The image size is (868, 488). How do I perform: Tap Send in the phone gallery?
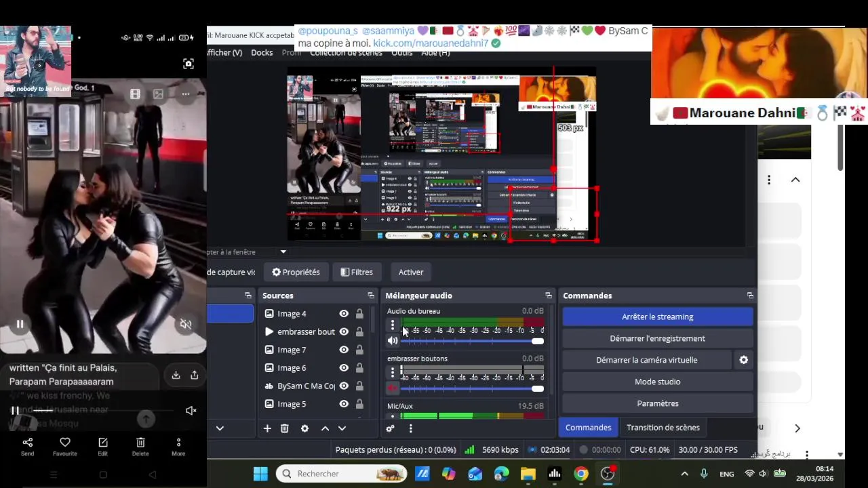pyautogui.click(x=27, y=447)
